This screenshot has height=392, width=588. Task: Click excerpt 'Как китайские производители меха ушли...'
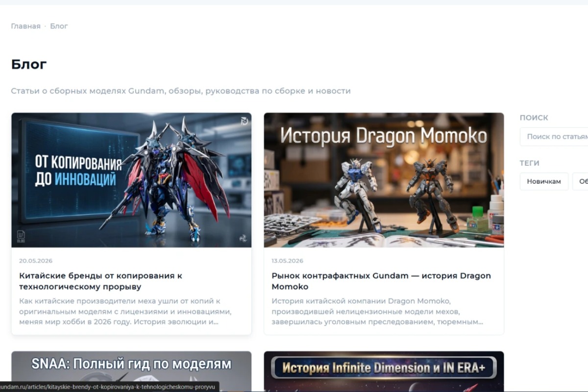125,312
